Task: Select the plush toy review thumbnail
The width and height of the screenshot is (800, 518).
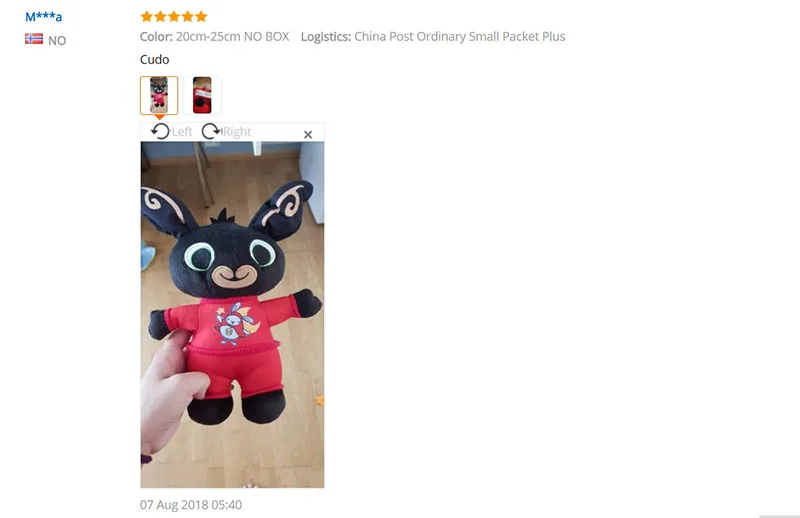Action: pyautogui.click(x=159, y=95)
